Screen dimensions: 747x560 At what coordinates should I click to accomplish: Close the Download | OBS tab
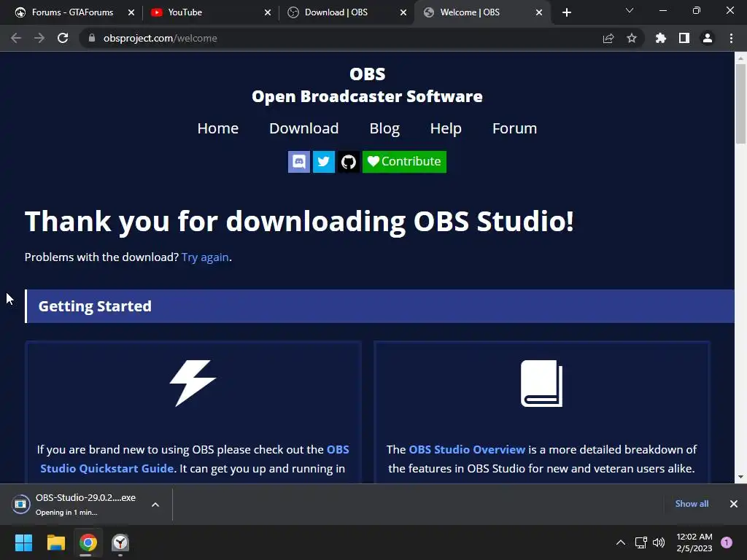coord(403,12)
